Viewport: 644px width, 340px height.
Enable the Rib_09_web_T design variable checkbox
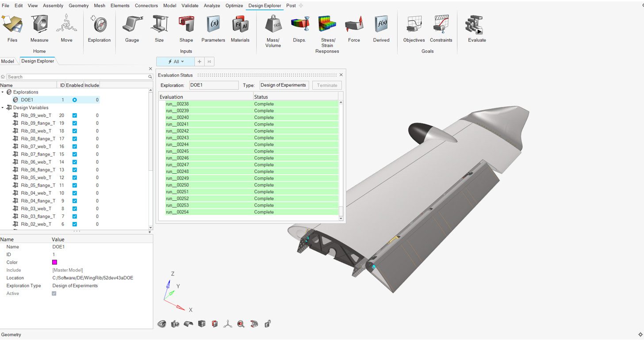pyautogui.click(x=75, y=115)
